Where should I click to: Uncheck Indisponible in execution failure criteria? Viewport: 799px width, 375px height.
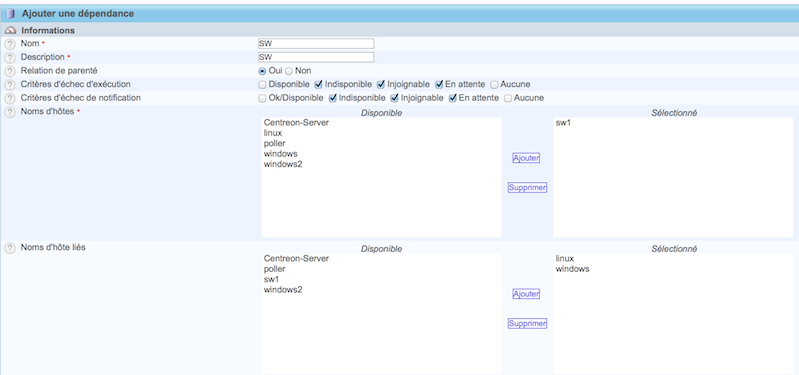[x=318, y=84]
